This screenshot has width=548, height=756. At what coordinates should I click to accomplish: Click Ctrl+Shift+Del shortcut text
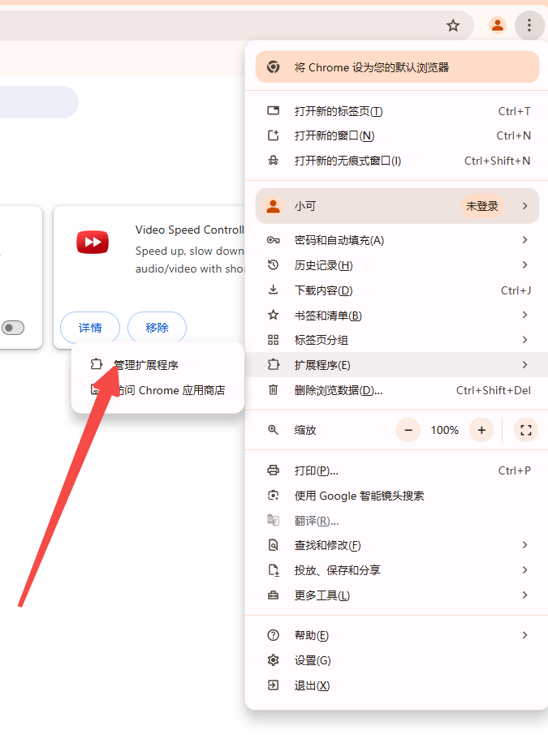[x=494, y=390]
